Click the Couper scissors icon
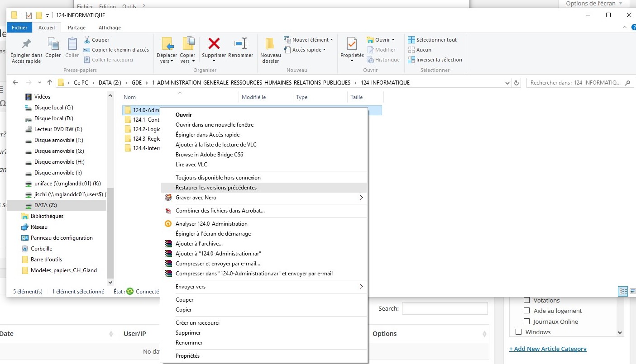The width and height of the screenshot is (636, 364). [x=87, y=40]
